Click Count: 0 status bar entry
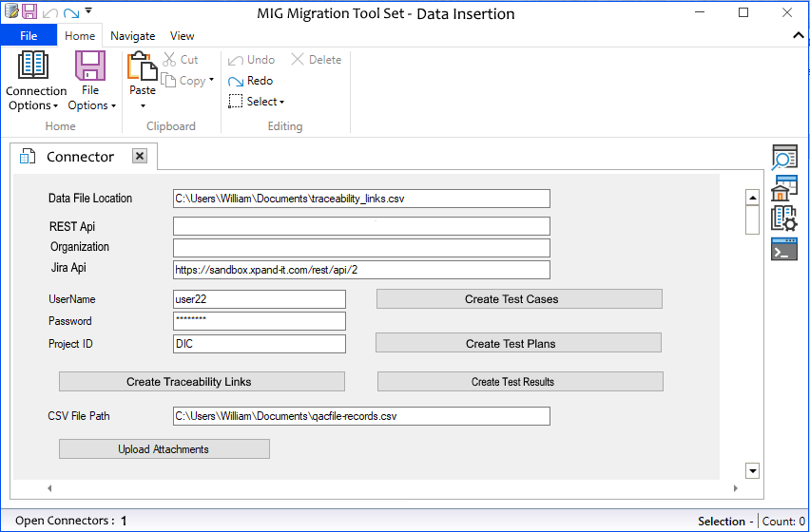Image resolution: width=810 pixels, height=532 pixels. click(x=783, y=522)
